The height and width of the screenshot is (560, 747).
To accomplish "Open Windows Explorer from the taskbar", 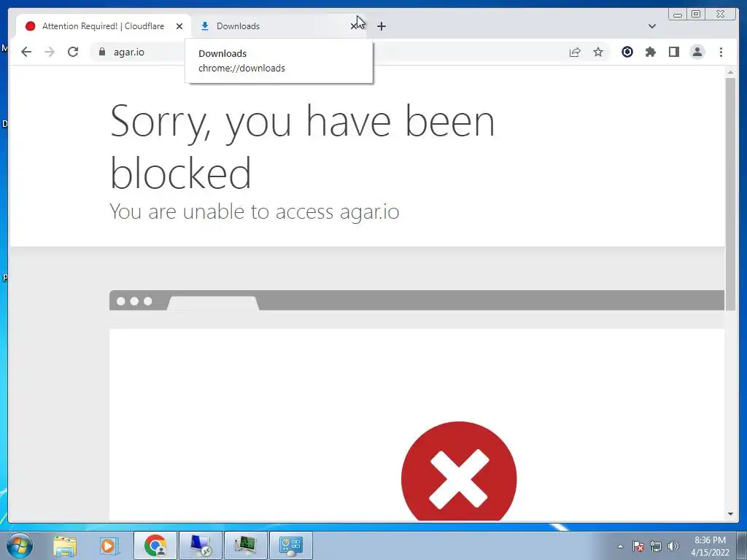I will click(65, 545).
